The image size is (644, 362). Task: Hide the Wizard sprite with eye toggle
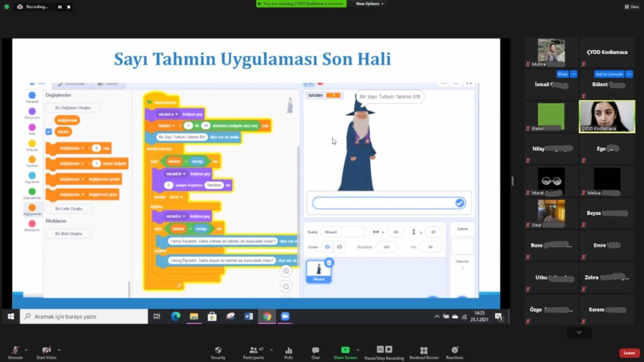coord(340,247)
